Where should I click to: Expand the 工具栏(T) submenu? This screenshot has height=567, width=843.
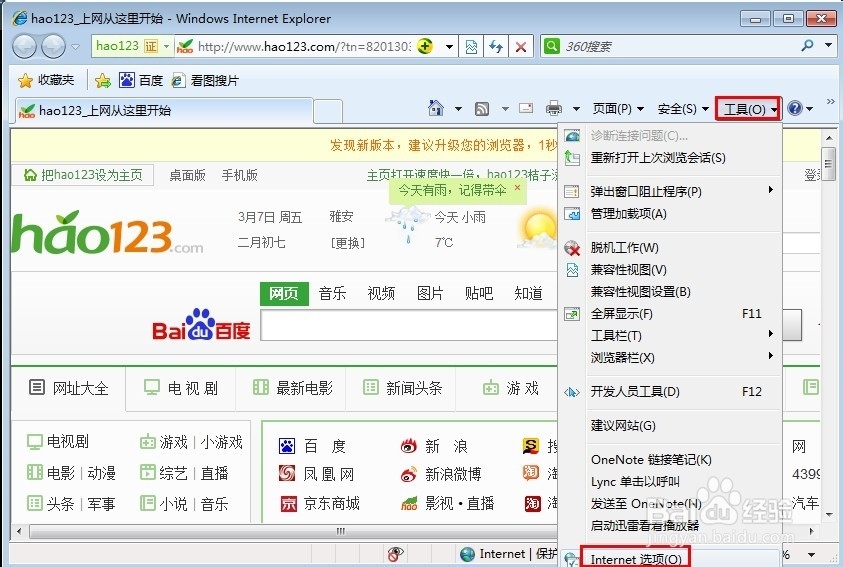[x=771, y=334]
